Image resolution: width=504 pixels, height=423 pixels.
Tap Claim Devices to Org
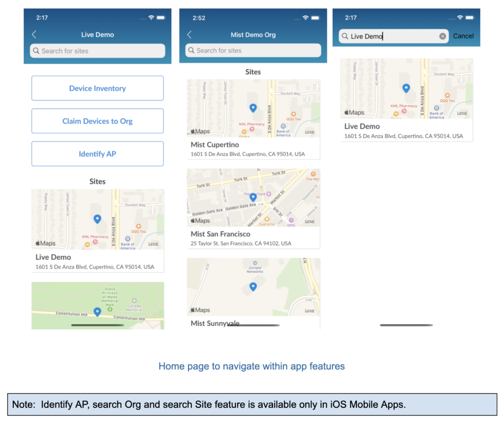tap(97, 121)
